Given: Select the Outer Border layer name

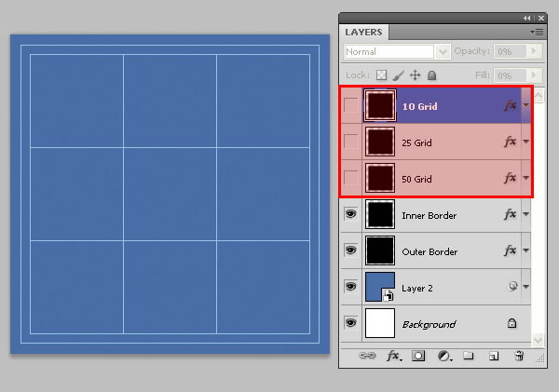Looking at the screenshot, I should click(x=429, y=252).
